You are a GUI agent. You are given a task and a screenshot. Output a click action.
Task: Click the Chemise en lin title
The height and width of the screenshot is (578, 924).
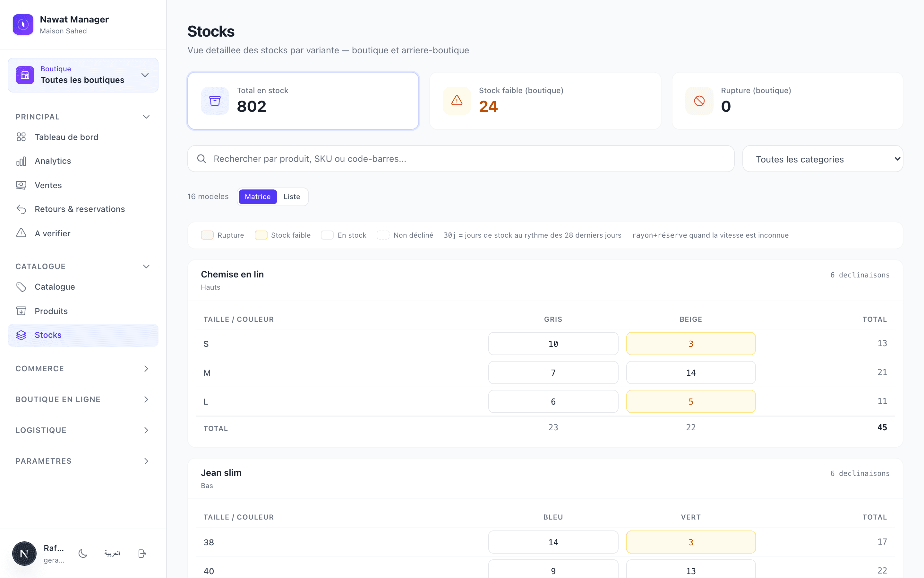coord(232,275)
